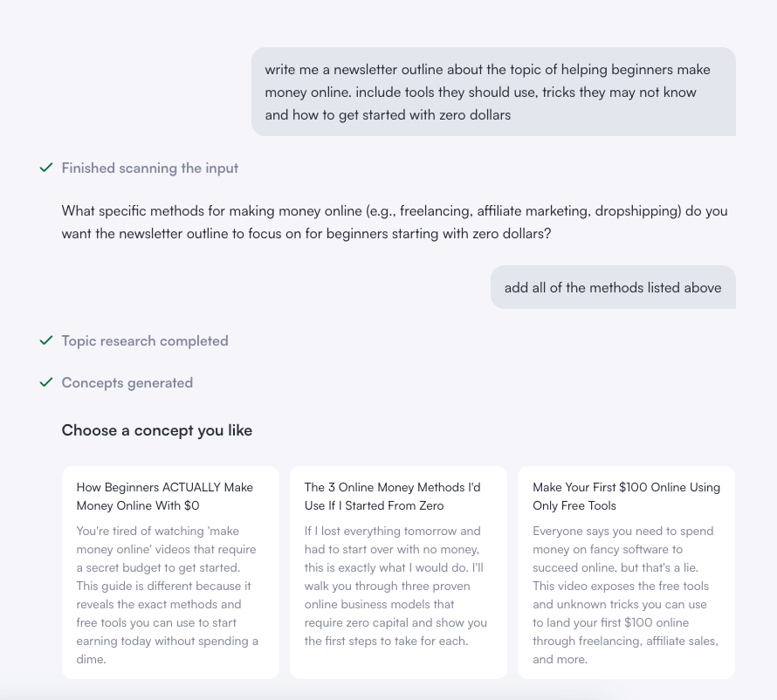Viewport: 777px width, 700px height.
Task: Click the green checkmark beside Concepts generated
Action: pos(46,382)
